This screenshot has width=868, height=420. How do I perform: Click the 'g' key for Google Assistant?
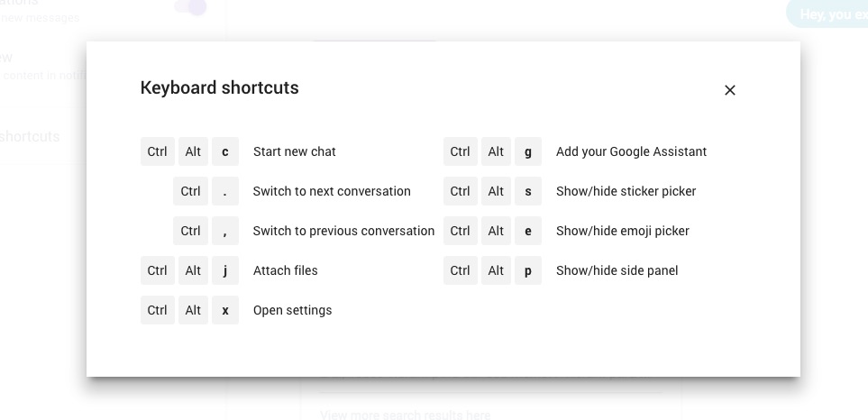click(527, 151)
